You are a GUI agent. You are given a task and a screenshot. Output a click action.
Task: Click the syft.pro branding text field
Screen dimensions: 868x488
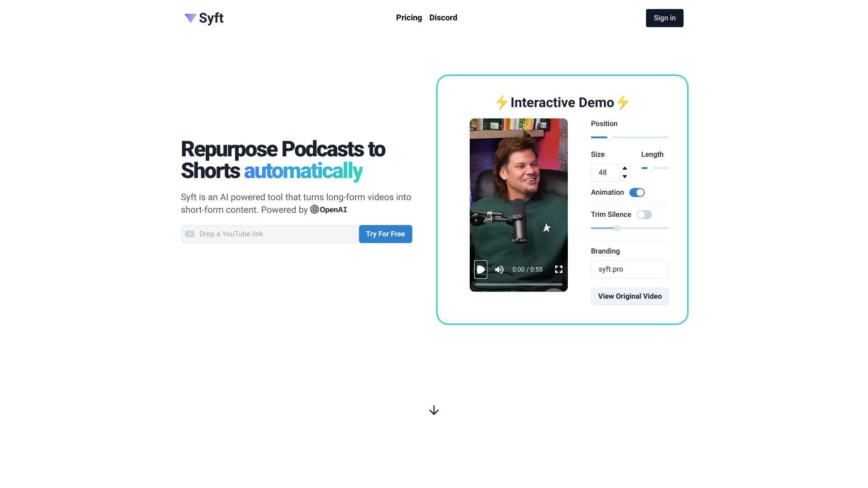tap(629, 269)
